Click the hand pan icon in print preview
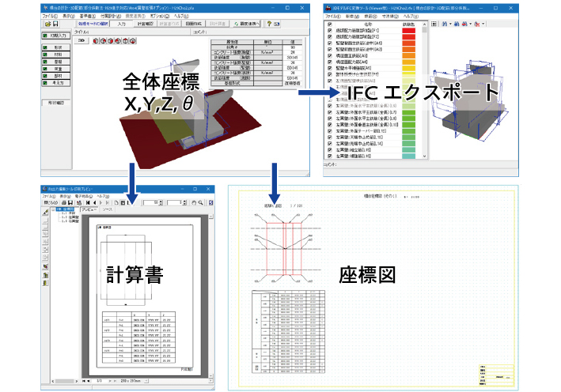 click(x=194, y=202)
